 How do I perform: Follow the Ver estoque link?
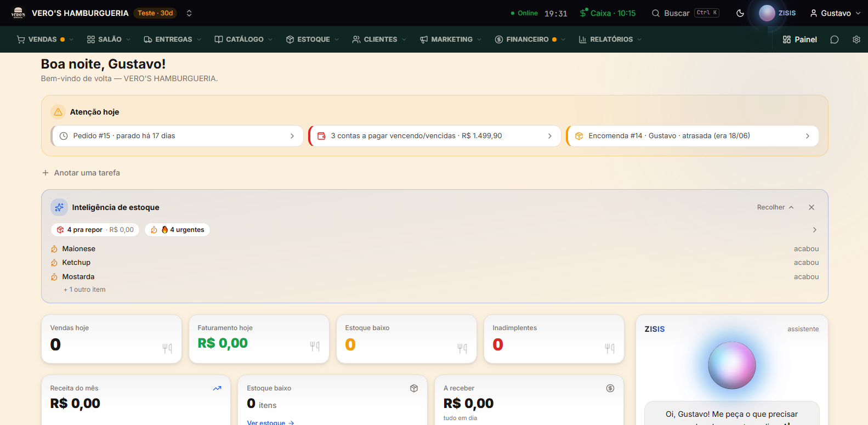[270, 422]
